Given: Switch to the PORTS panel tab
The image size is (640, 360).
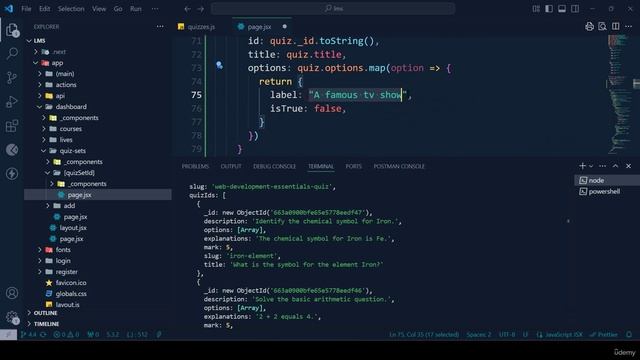Looking at the screenshot, I should [x=353, y=166].
